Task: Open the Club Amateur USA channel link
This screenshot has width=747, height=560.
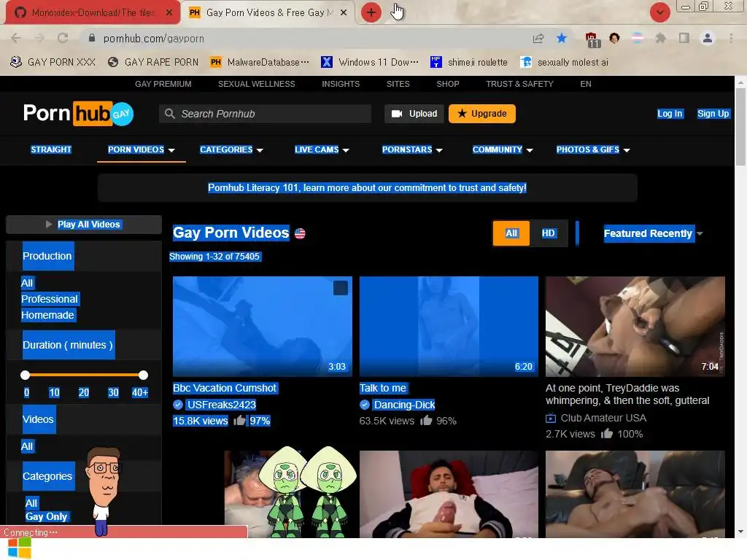Action: (x=603, y=418)
